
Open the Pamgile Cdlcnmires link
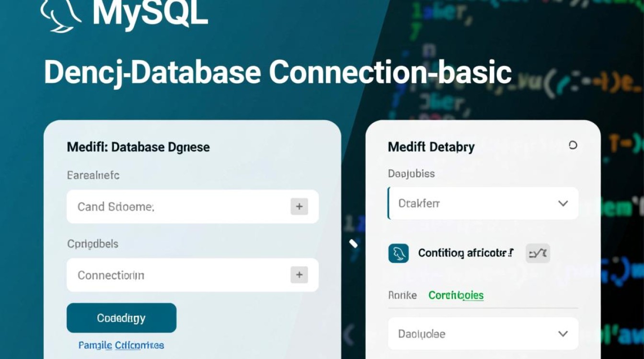click(121, 345)
